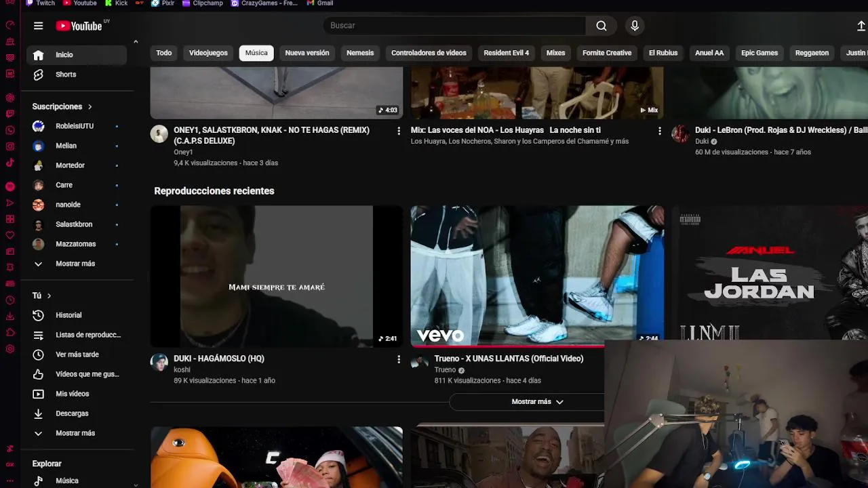The image size is (868, 488).
Task: Open Vídeos que me gustan
Action: (x=76, y=374)
